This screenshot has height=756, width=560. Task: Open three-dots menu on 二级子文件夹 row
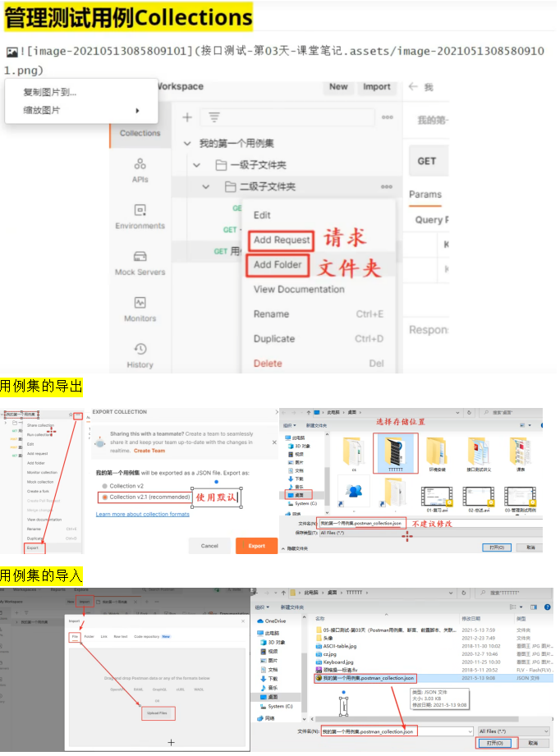pyautogui.click(x=387, y=186)
